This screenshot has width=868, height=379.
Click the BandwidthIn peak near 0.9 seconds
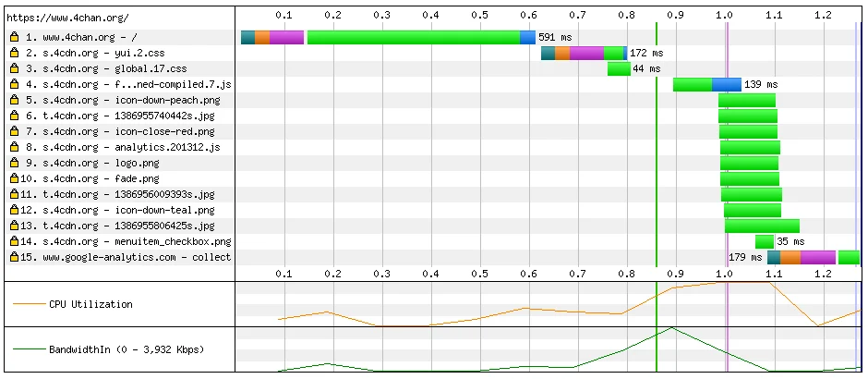671,328
